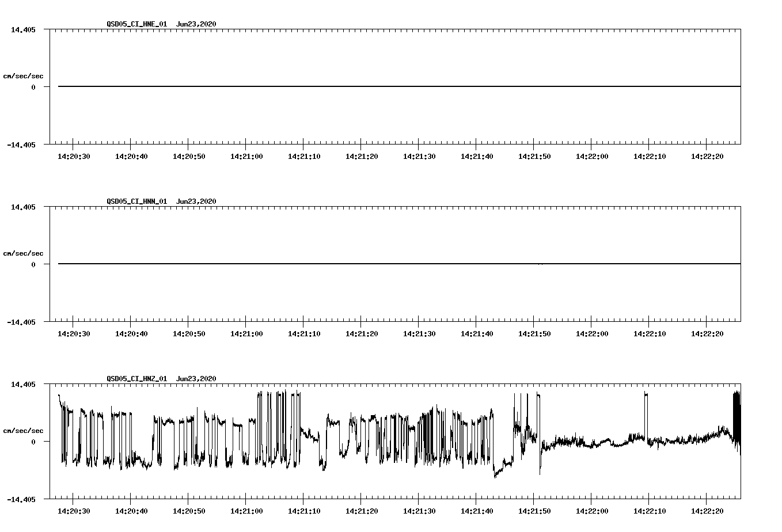Viewport: 782px width, 532px height.
Task: Click the 14:20:50 time label on HNZ plot
Action: point(188,511)
